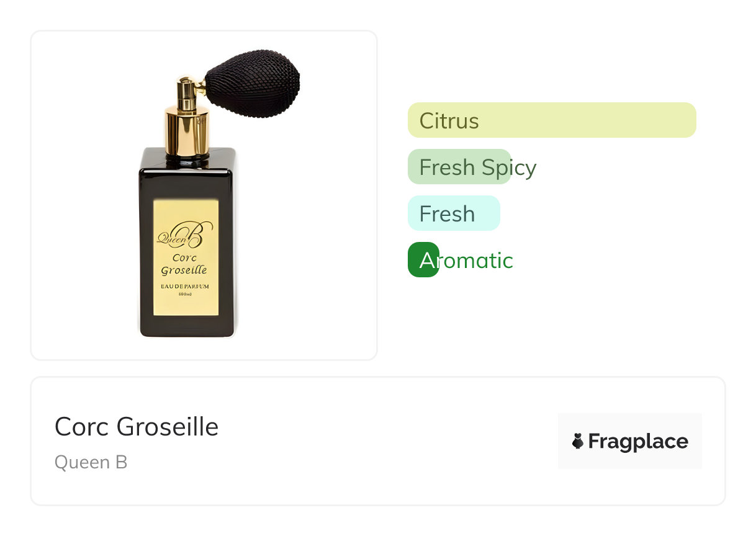
Task: Click the word Fragplace in the logo
Action: pos(638,442)
